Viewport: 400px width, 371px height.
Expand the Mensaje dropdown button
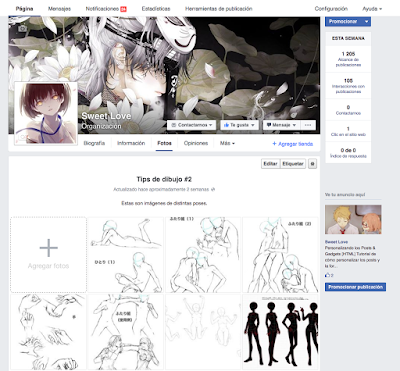coord(282,125)
